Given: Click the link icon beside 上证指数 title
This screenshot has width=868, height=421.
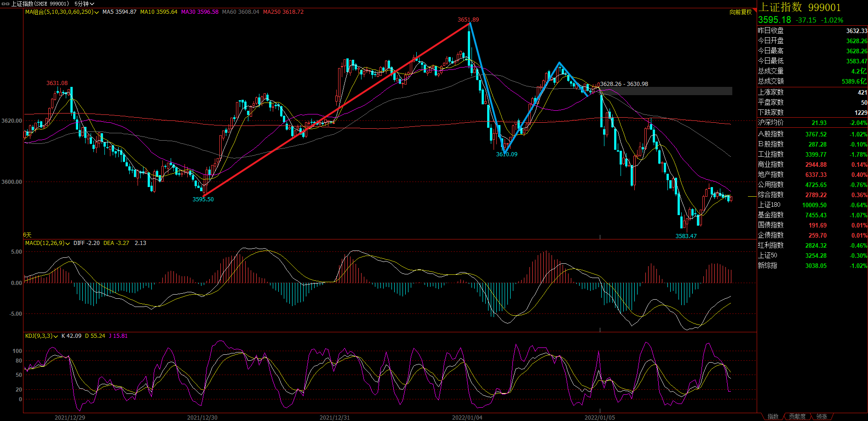Looking at the screenshot, I should (x=6, y=4).
